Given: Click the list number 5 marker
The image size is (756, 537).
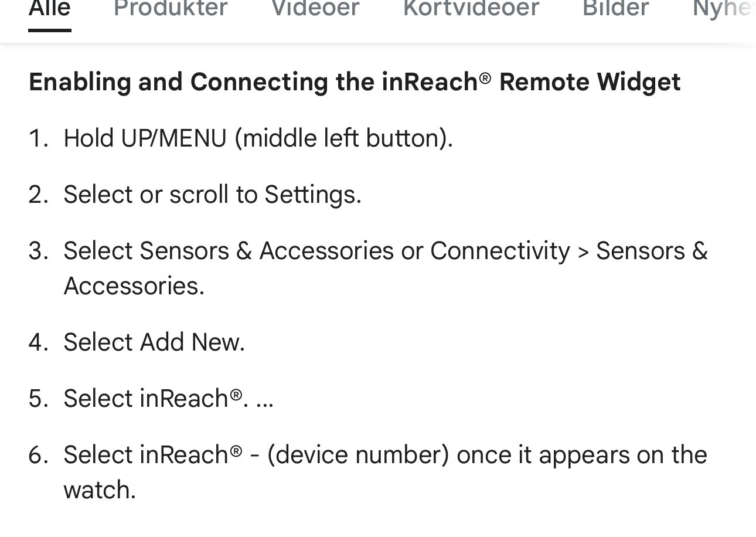Looking at the screenshot, I should (x=38, y=399).
